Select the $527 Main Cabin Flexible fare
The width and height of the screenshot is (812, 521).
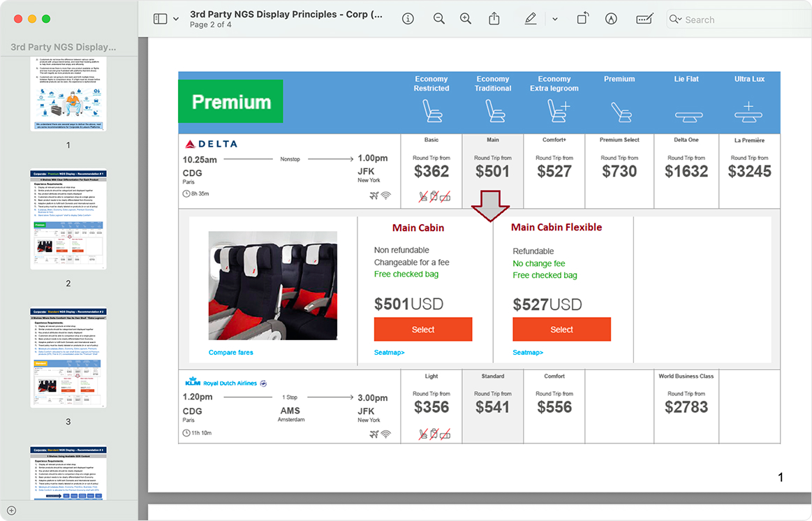tap(561, 329)
